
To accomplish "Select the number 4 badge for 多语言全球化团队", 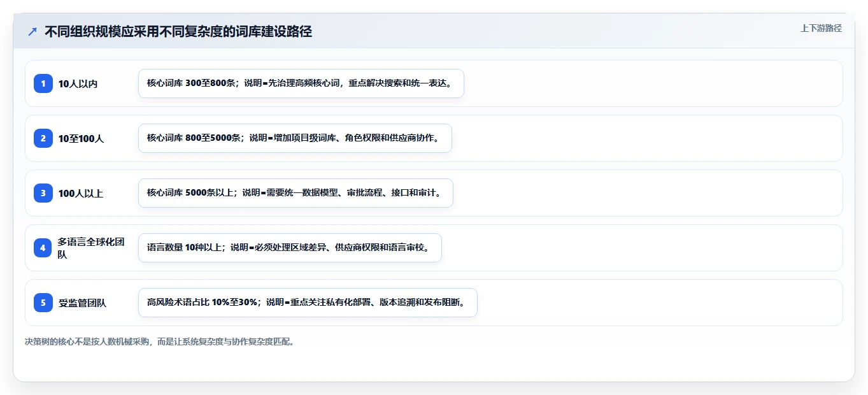I will pyautogui.click(x=43, y=248).
